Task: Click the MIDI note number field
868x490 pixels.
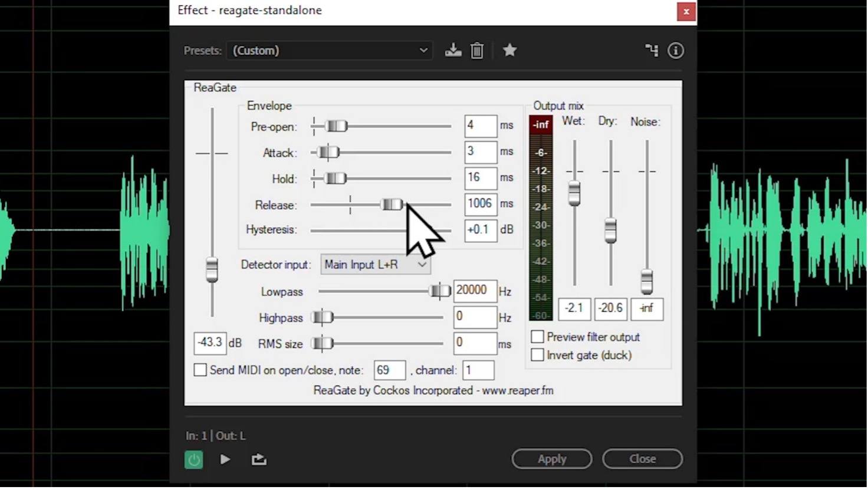Action: [389, 370]
